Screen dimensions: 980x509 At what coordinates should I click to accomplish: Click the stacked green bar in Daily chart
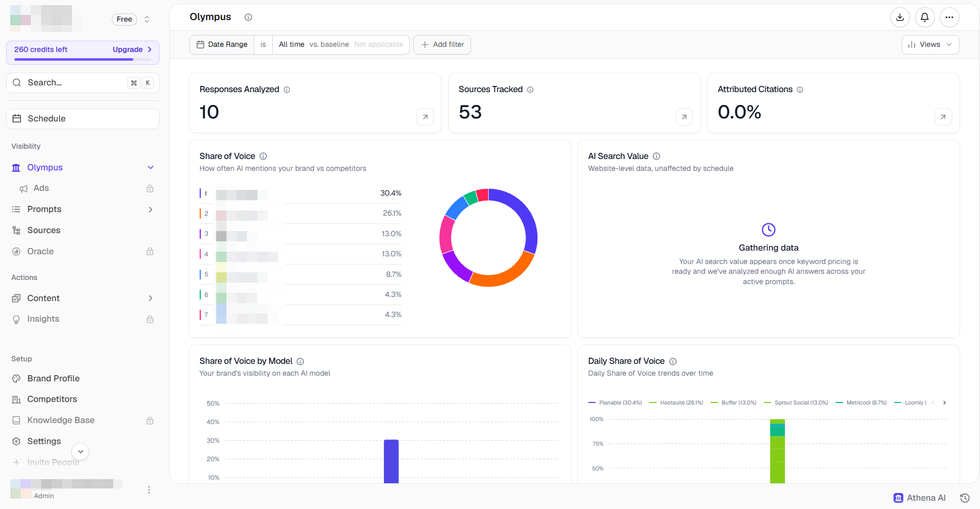click(x=777, y=451)
